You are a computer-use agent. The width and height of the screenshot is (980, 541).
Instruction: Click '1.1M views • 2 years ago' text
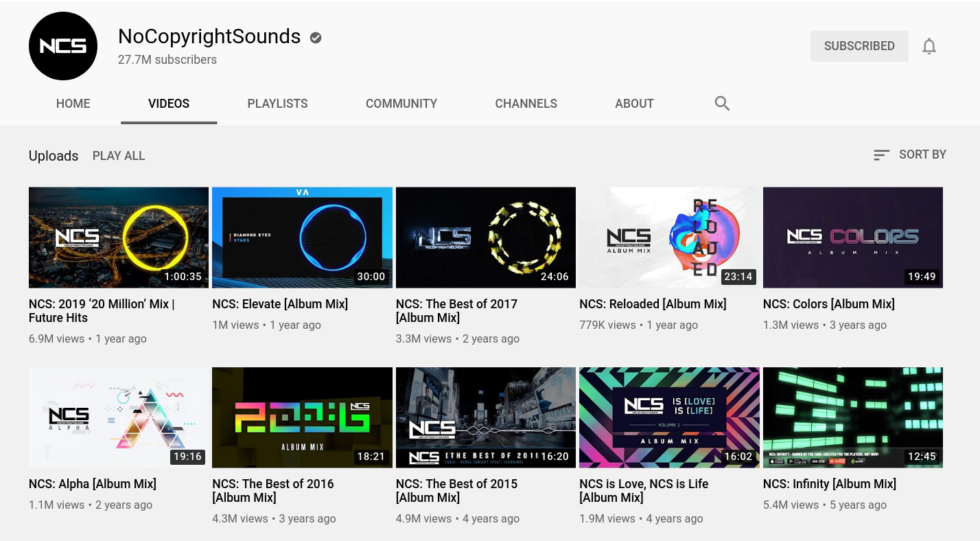click(x=91, y=505)
